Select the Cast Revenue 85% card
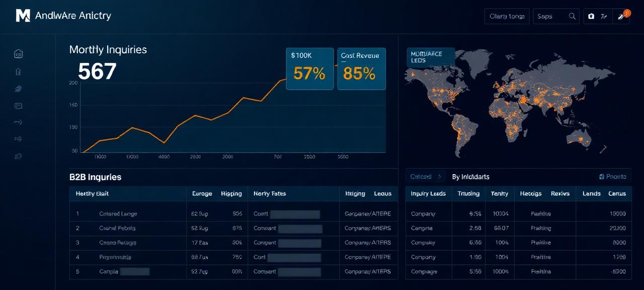This screenshot has height=290, width=644. pyautogui.click(x=361, y=69)
